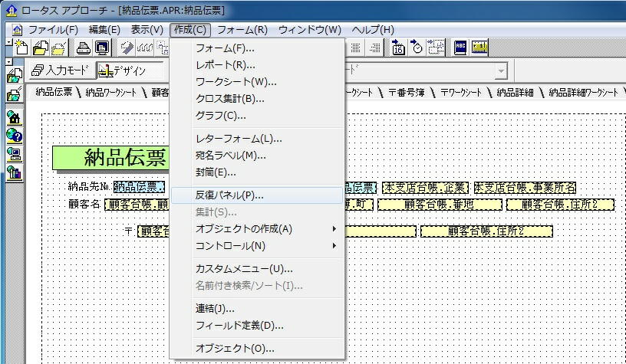This screenshot has height=364, width=626.
Task: Choose 宛名ラベル(M)... menu entry
Action: [257, 156]
